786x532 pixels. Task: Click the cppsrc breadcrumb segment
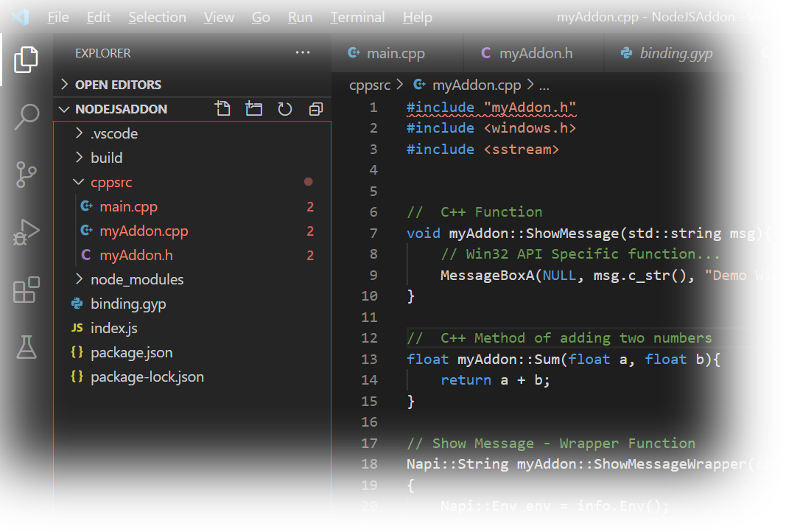coord(371,85)
